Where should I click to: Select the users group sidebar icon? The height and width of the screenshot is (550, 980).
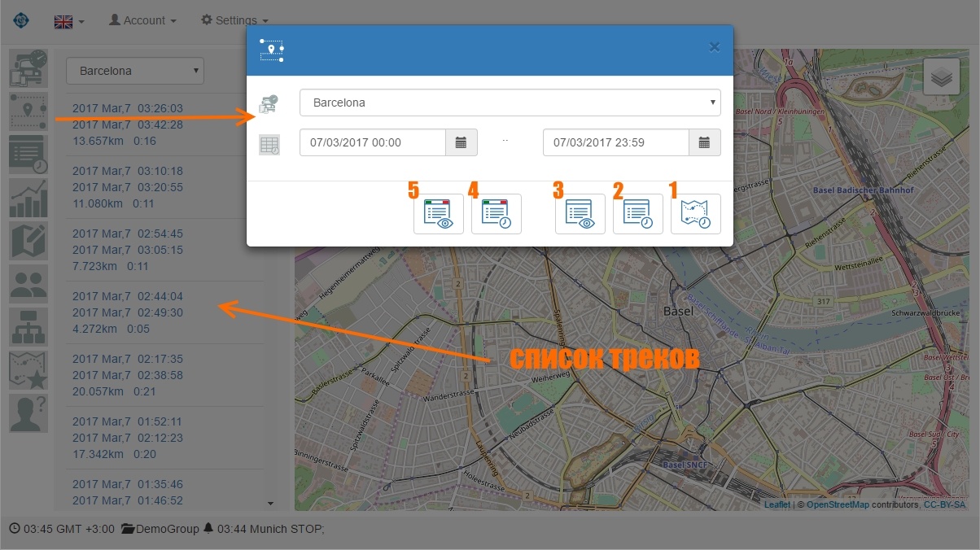pos(28,284)
